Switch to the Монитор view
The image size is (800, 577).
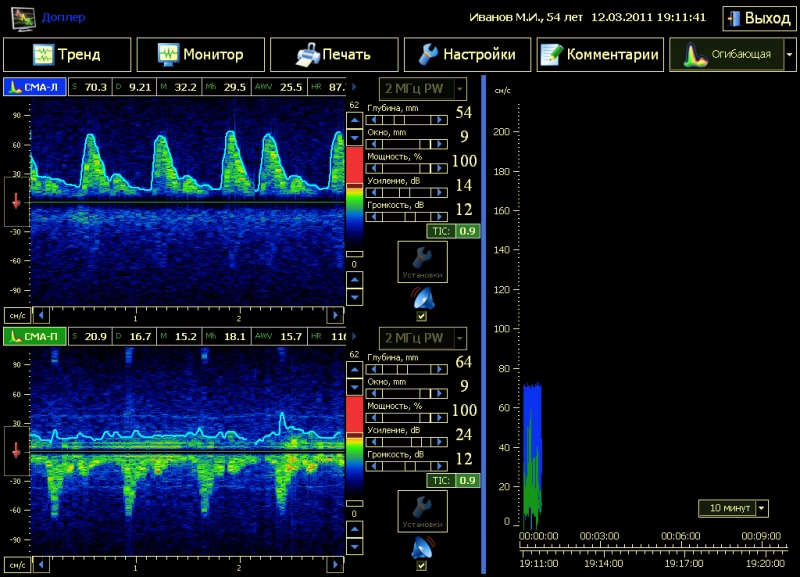pyautogui.click(x=199, y=55)
